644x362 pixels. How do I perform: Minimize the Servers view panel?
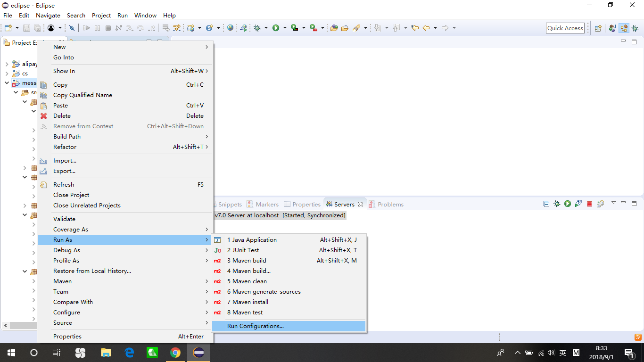coord(623,203)
